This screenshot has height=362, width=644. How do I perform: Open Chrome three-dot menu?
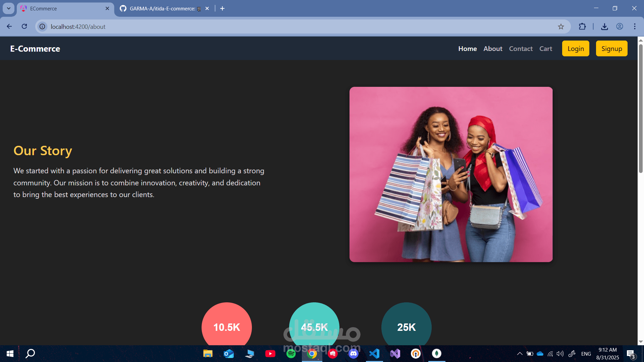(635, 26)
